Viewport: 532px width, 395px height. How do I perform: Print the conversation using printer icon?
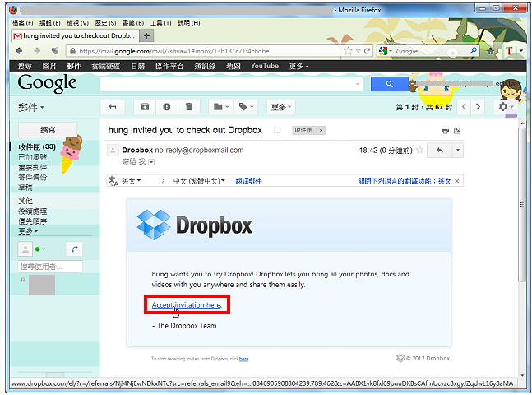(445, 130)
